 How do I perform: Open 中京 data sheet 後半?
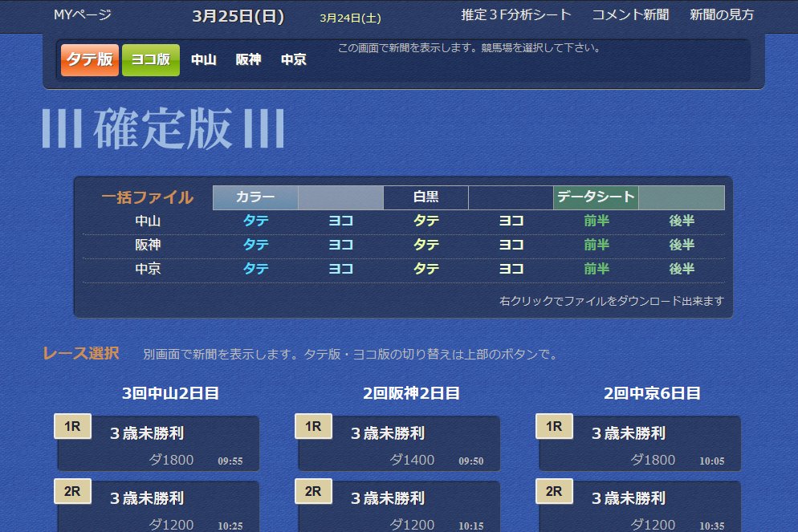click(682, 269)
